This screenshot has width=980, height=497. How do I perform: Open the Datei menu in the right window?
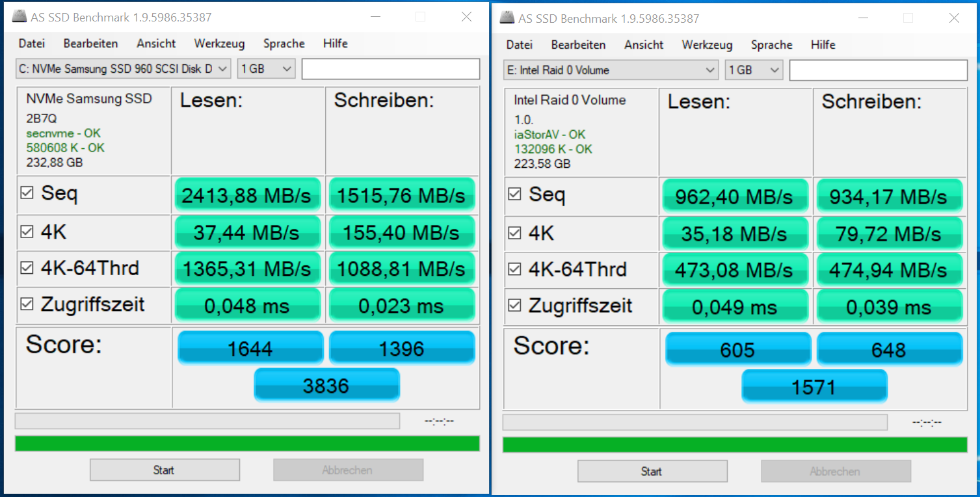click(x=519, y=45)
